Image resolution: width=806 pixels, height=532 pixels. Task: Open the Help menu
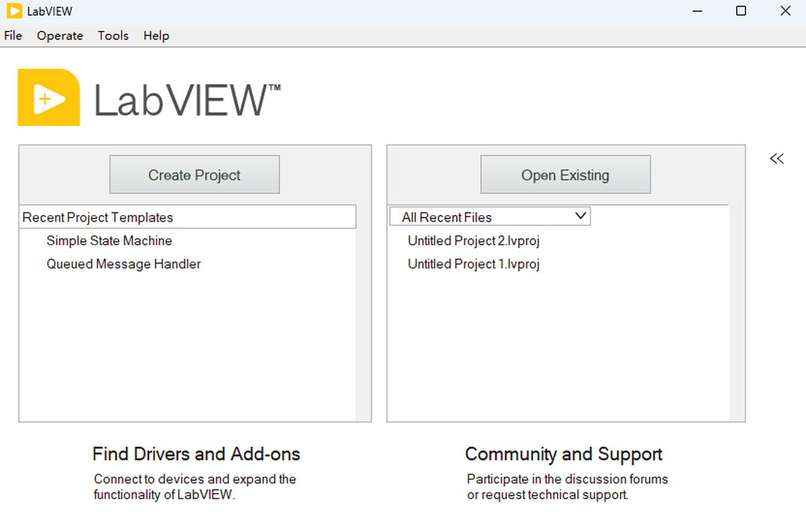pyautogui.click(x=156, y=36)
